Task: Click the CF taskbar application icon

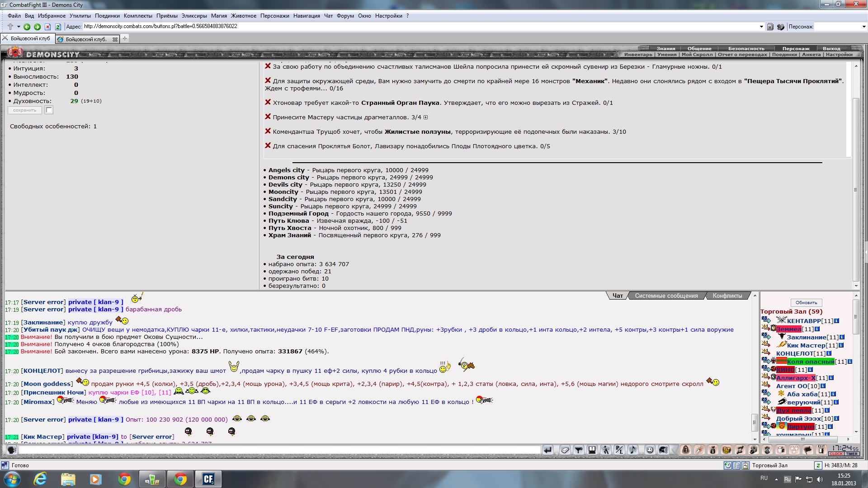Action: pos(208,479)
